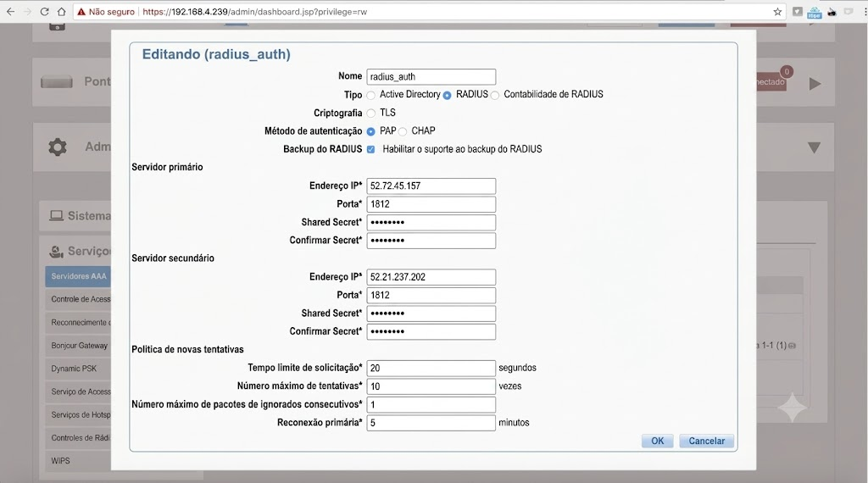Click the primary server Endereço IP field
Screen dimensions: 868x483
(x=431, y=186)
